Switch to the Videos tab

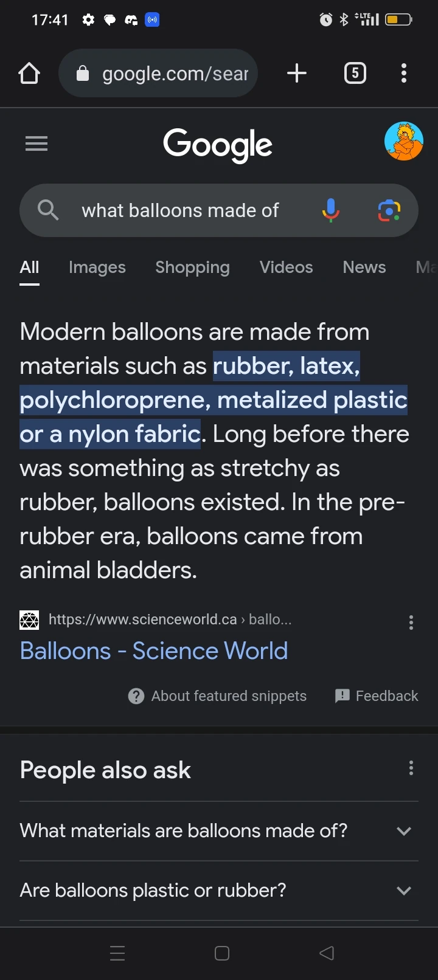pyautogui.click(x=286, y=267)
